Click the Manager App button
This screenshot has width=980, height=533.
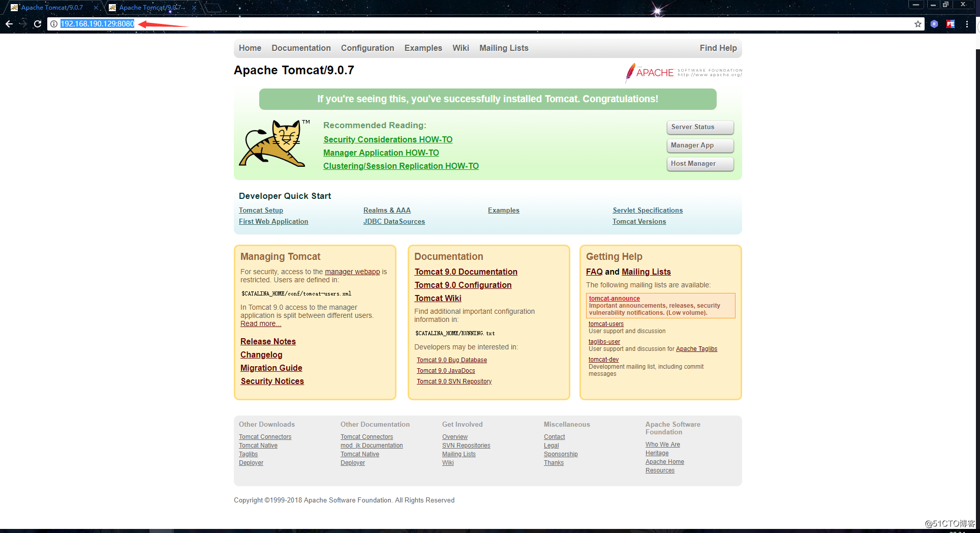tap(700, 145)
